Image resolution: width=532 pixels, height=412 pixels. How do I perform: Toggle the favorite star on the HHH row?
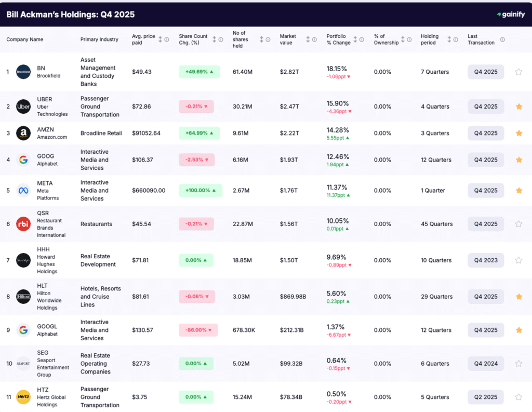click(518, 260)
